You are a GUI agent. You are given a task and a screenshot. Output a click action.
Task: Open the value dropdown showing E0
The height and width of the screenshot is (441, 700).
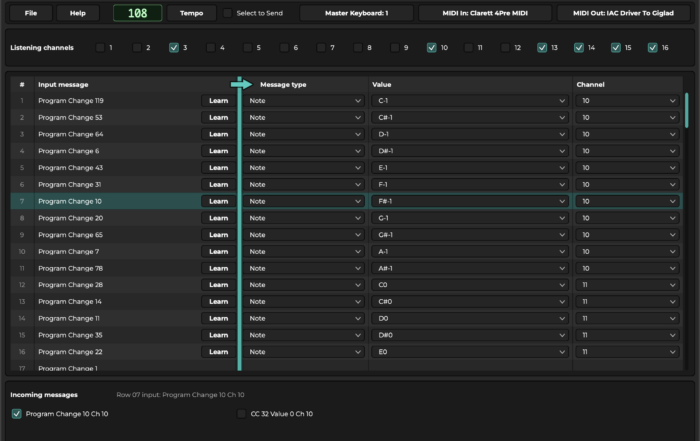tap(470, 352)
